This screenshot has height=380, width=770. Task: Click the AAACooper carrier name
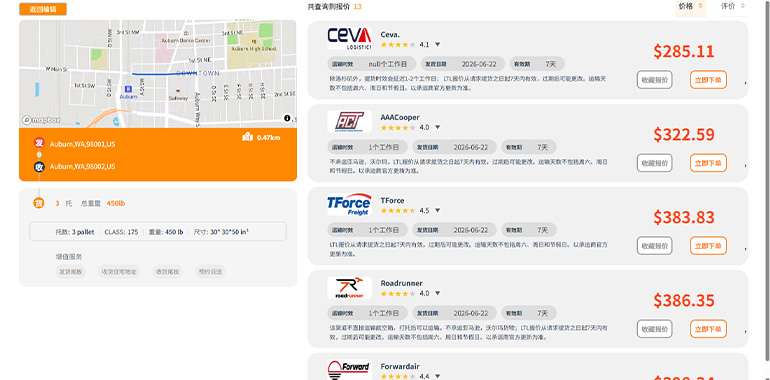(400, 117)
